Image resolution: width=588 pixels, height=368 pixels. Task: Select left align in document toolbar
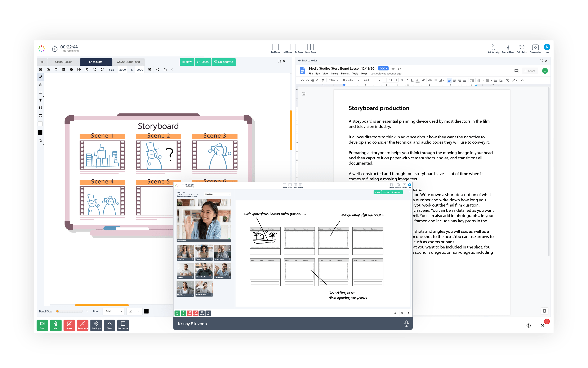click(x=449, y=80)
